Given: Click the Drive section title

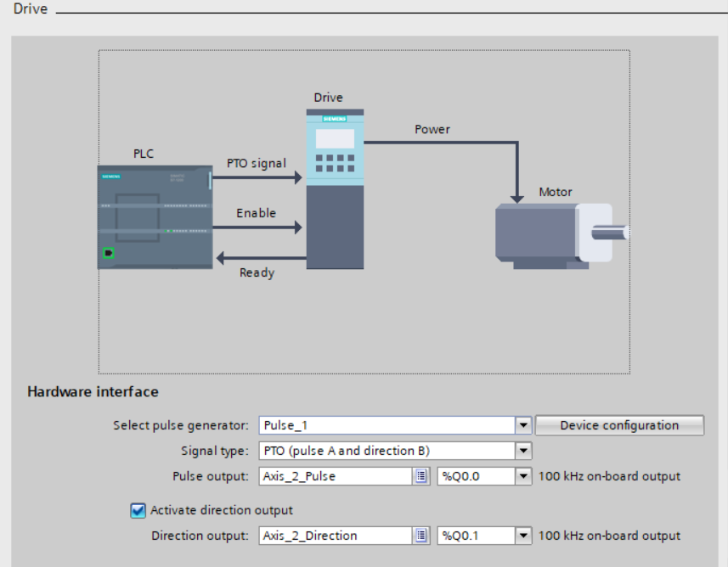Looking at the screenshot, I should 31,8.
